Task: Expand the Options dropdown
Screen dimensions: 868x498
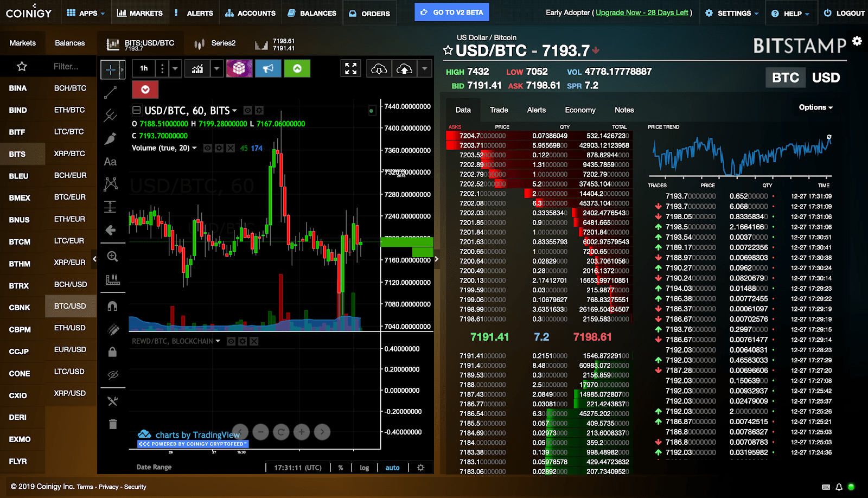Action: click(x=815, y=107)
